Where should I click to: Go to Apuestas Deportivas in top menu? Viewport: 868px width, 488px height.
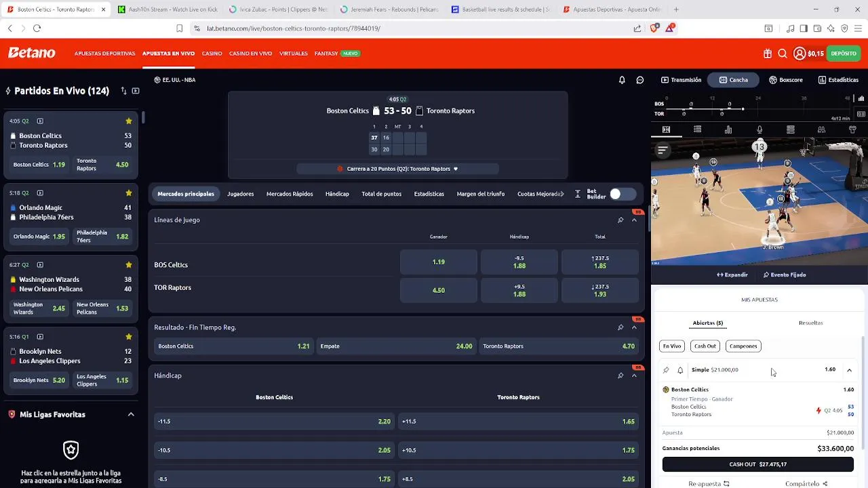pos(104,54)
